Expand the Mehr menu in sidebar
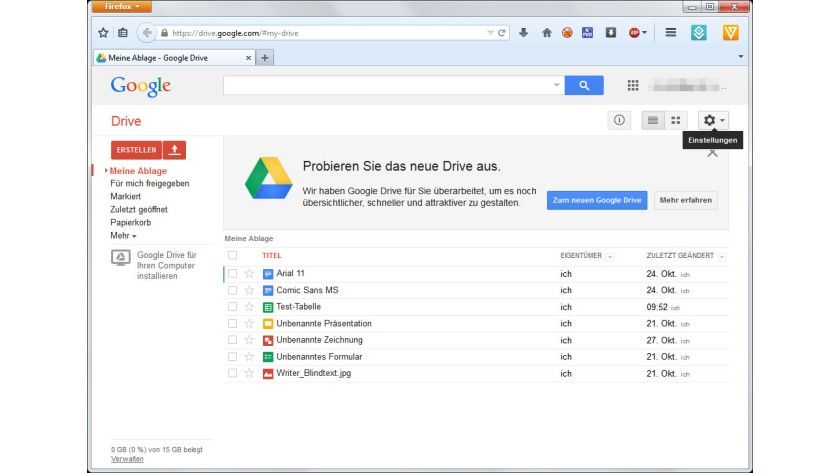This screenshot has width=840, height=473. (x=123, y=236)
